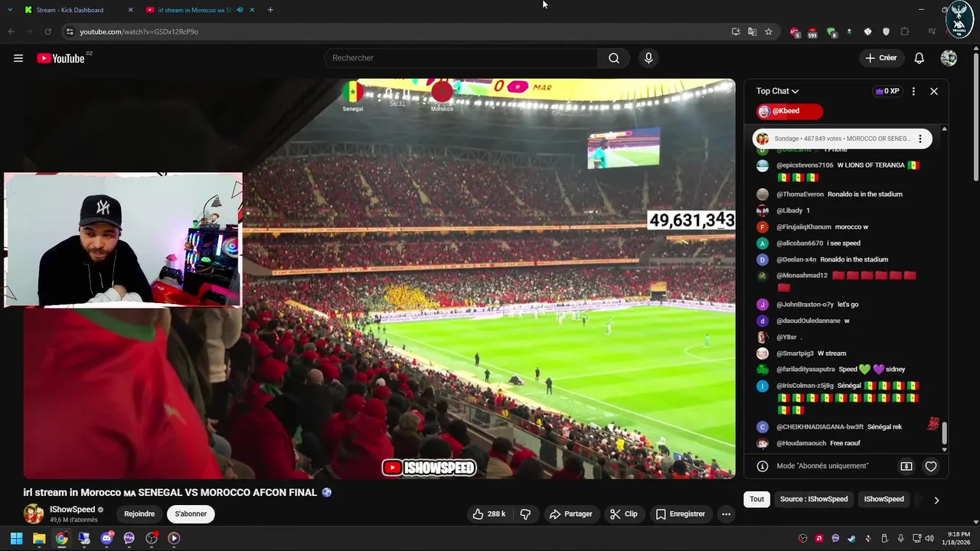Click the Créer button

(880, 58)
